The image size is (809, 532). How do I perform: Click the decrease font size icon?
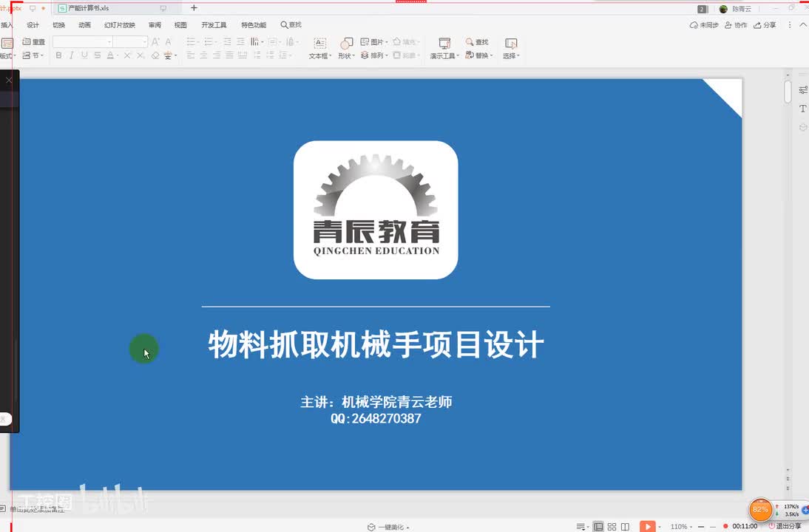(x=168, y=42)
